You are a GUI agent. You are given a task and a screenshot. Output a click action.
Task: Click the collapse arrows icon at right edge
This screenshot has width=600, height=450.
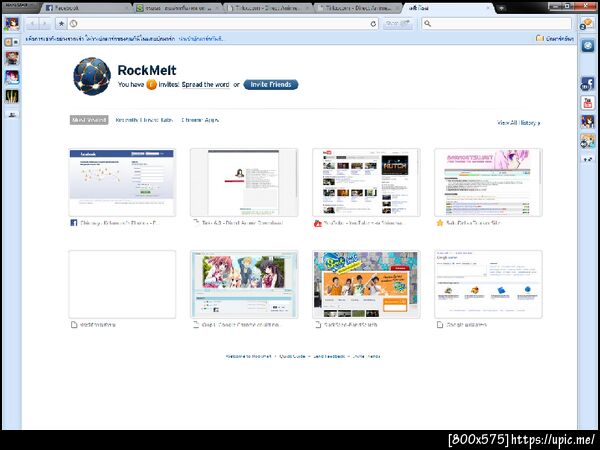[x=588, y=159]
